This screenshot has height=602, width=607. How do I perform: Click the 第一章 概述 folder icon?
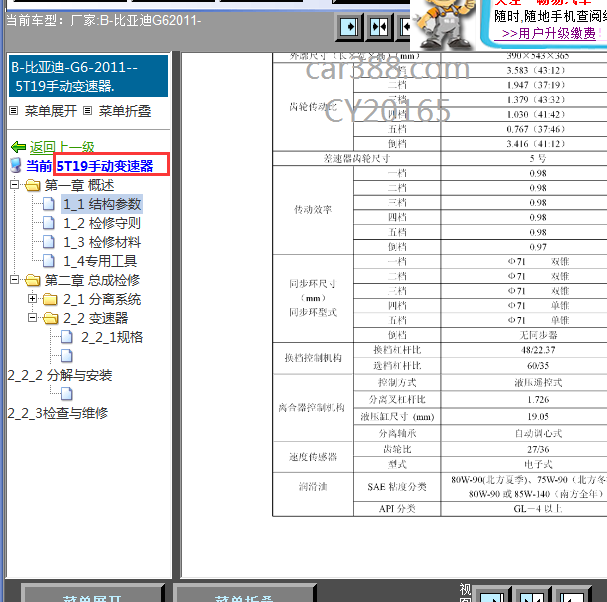point(33,185)
